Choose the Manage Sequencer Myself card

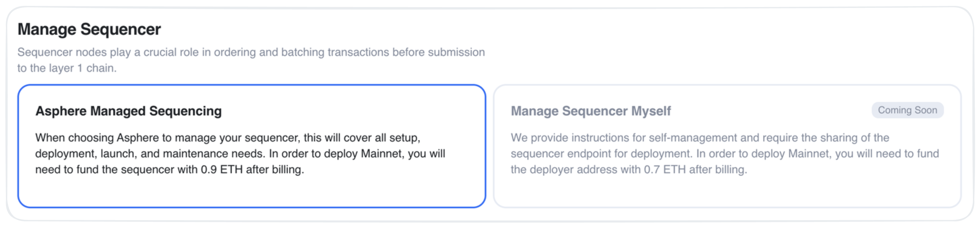click(727, 146)
